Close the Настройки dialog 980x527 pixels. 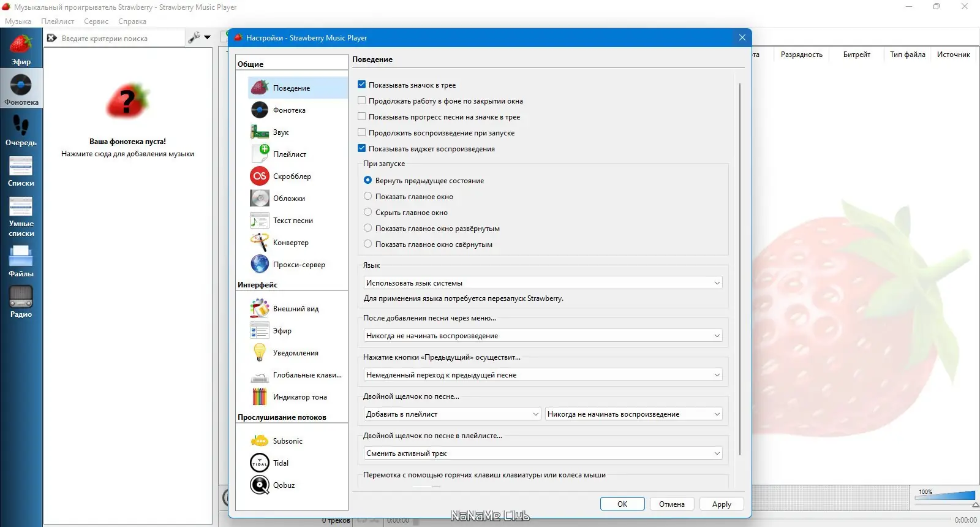click(x=742, y=37)
